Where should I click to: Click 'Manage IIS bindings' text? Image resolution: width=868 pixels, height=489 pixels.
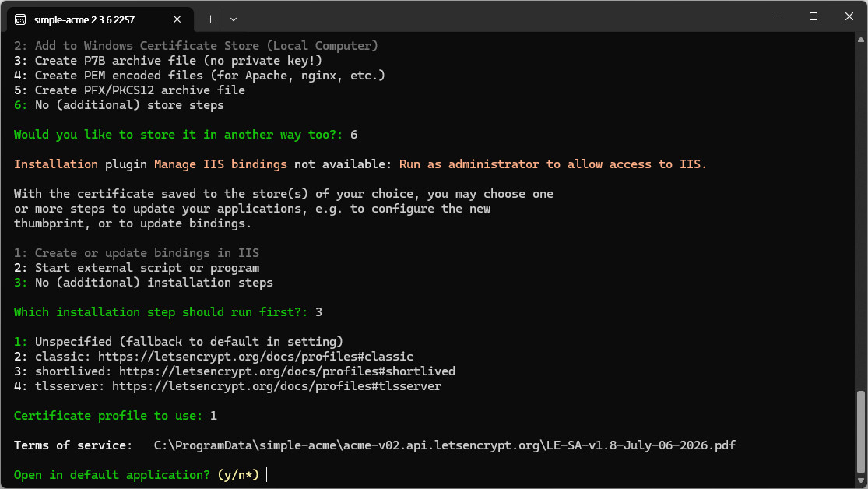tap(220, 164)
